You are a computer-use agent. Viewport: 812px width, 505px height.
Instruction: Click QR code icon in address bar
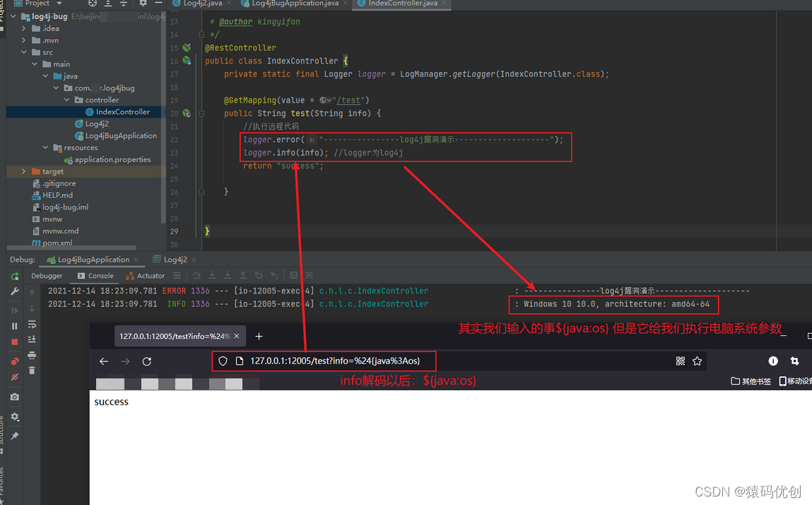pos(681,361)
